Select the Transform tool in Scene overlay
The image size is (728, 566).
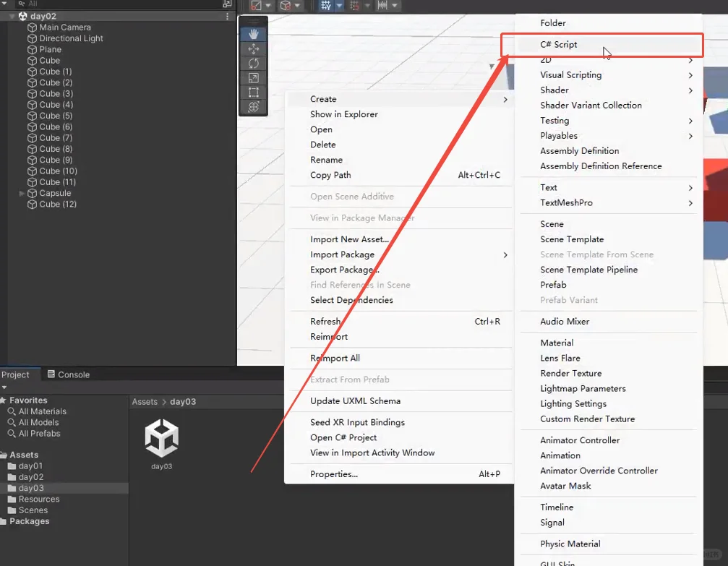(x=254, y=107)
